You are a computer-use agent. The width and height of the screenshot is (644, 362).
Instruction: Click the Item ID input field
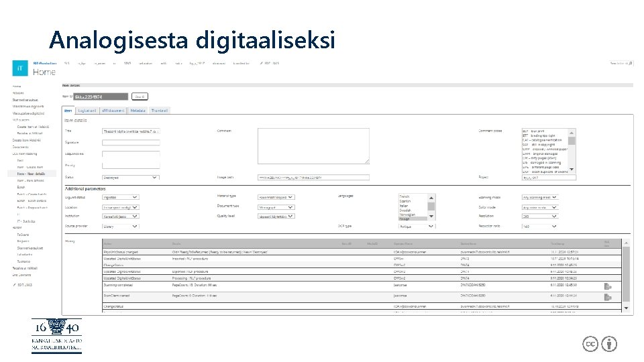tap(101, 97)
